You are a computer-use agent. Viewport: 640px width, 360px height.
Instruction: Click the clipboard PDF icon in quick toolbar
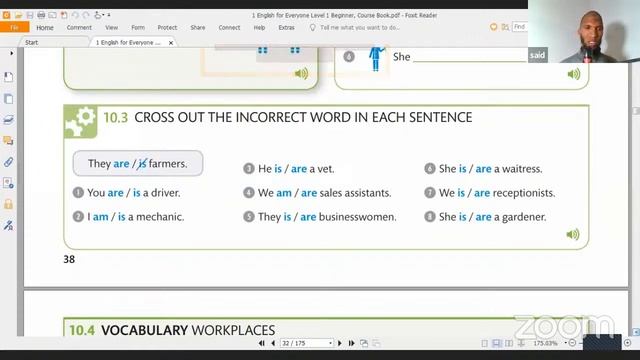(x=64, y=15)
